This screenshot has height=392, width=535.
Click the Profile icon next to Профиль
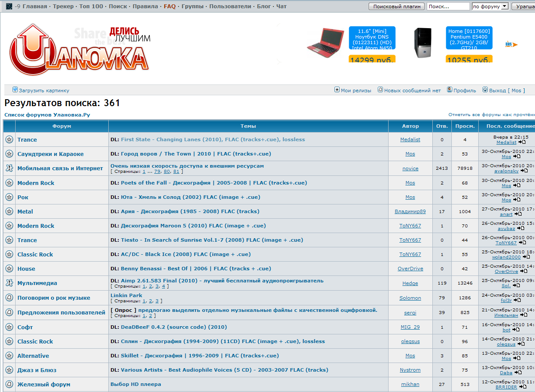pyautogui.click(x=450, y=90)
